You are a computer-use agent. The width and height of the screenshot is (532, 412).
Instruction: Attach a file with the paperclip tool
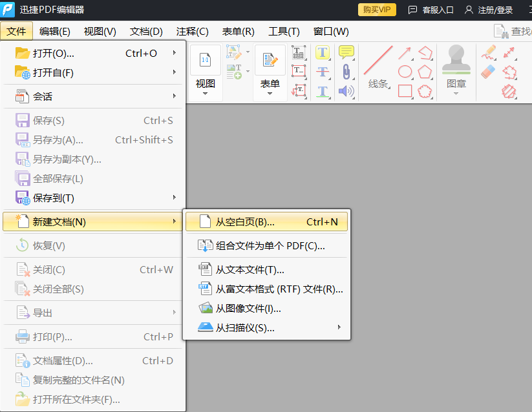tap(346, 72)
